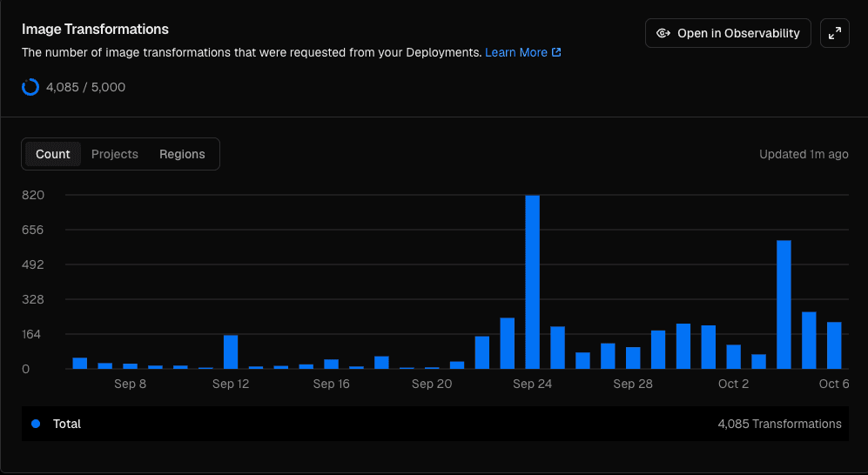This screenshot has height=475, width=868.
Task: Click the Sep 20 axis label
Action: 432,384
